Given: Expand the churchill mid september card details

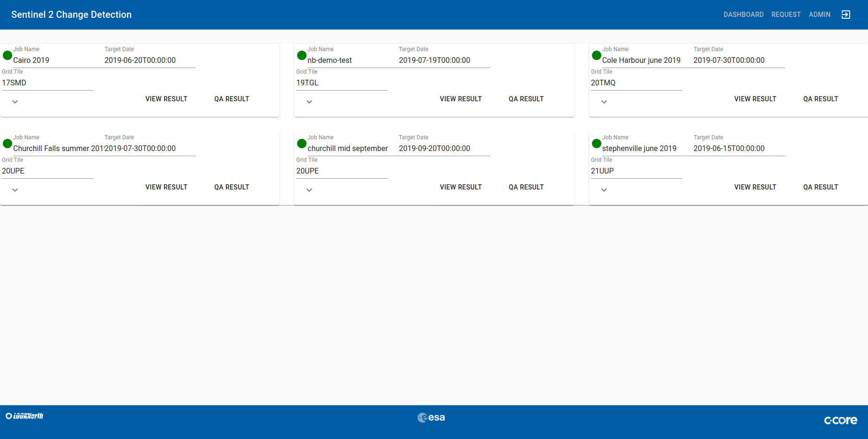Looking at the screenshot, I should [x=309, y=190].
